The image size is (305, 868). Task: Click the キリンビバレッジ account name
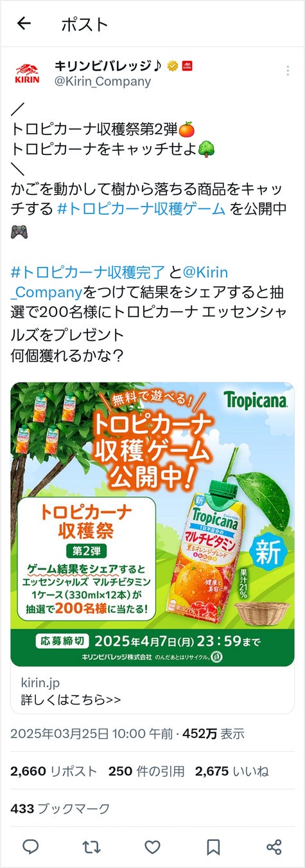point(109,66)
